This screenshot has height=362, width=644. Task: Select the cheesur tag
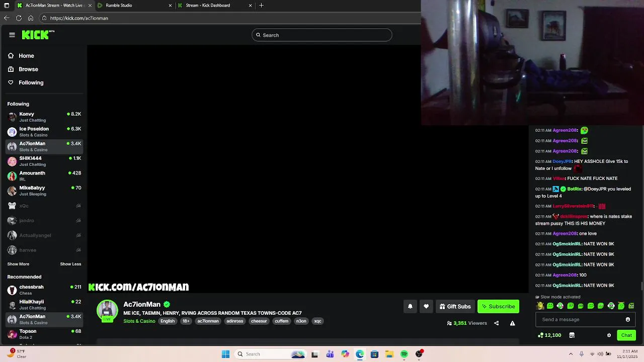(x=259, y=321)
